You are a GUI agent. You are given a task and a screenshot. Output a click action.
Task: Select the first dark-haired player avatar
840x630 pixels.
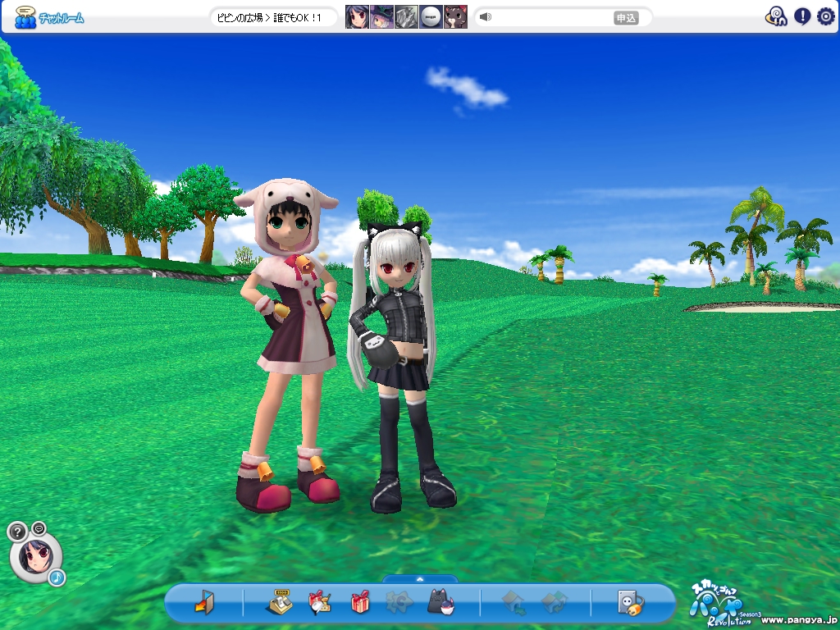[x=357, y=17]
